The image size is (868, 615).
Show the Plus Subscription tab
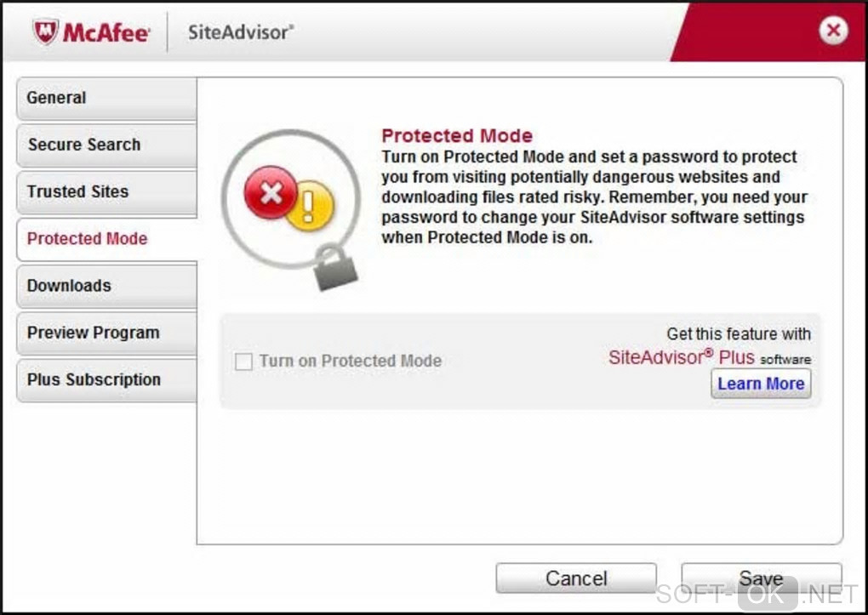pos(106,379)
